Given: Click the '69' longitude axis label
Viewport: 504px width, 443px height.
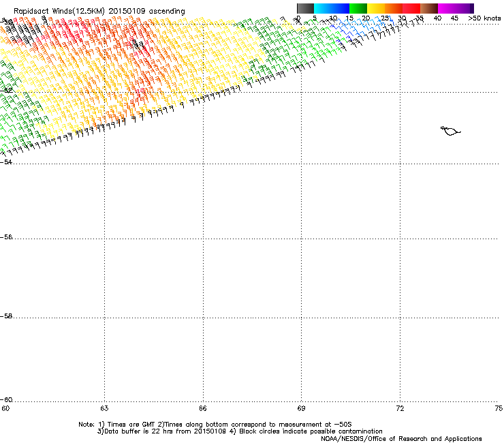Looking at the screenshot, I should 301,408.
